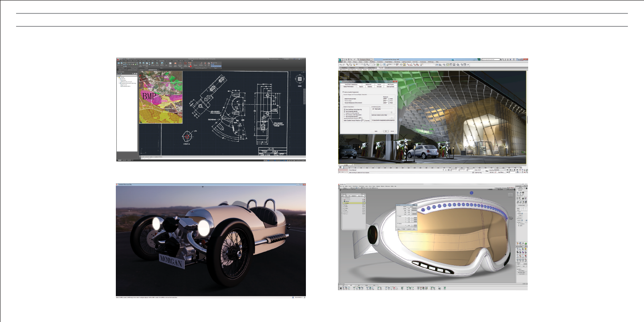Open the AutoCAD application menu logo
This screenshot has height=322, width=644.
tap(118, 59)
